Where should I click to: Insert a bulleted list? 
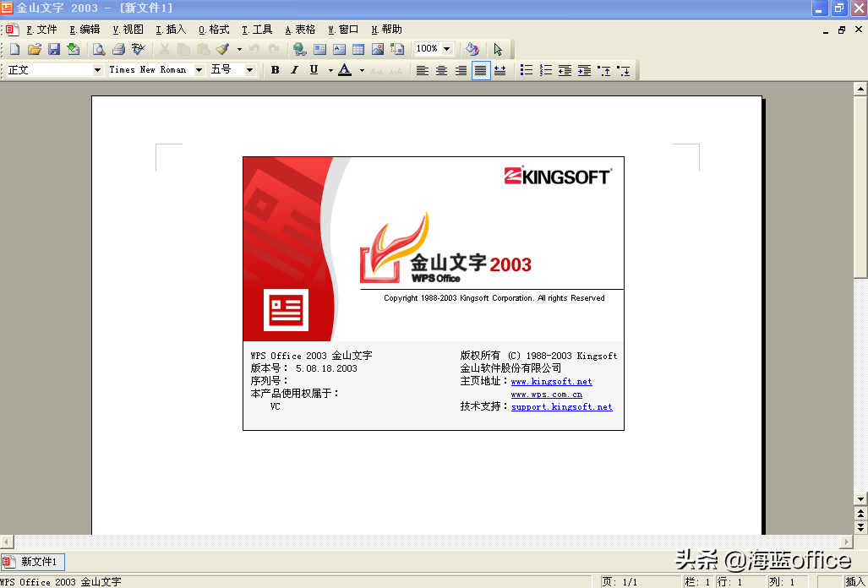point(527,70)
